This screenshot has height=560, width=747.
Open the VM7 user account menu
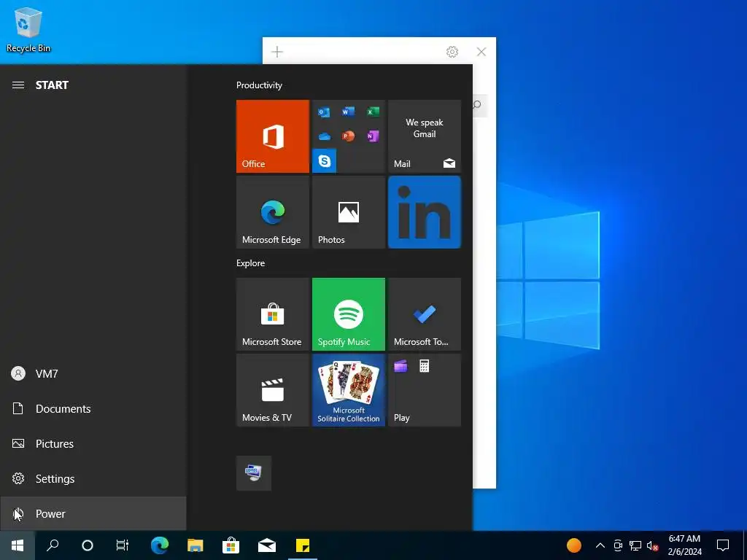pyautogui.click(x=93, y=374)
